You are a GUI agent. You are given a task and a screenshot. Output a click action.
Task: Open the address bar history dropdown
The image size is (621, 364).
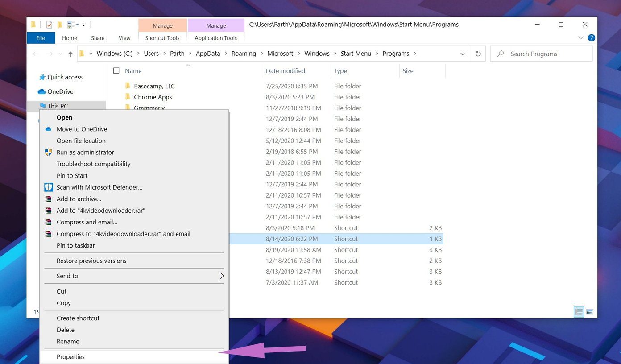[x=462, y=54]
